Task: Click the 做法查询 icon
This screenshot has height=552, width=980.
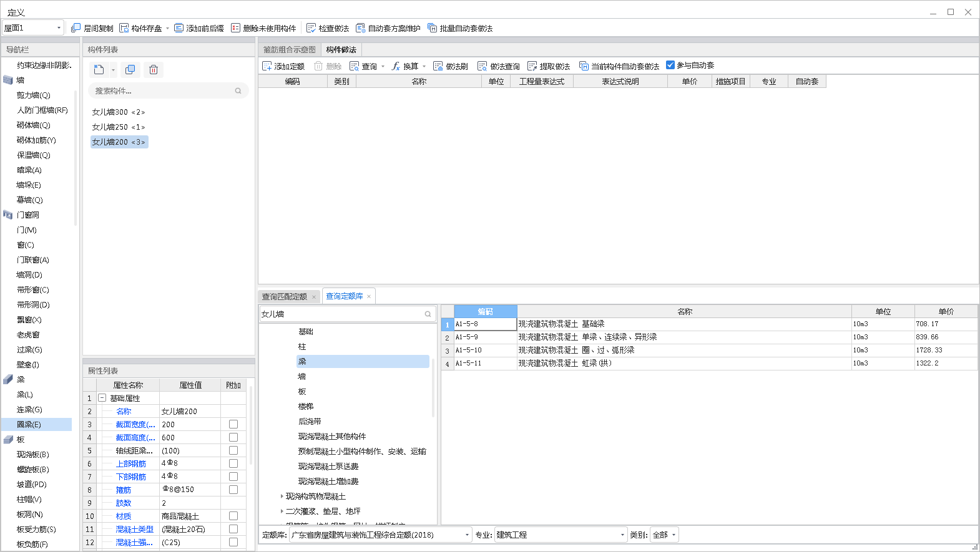Action: pos(483,66)
